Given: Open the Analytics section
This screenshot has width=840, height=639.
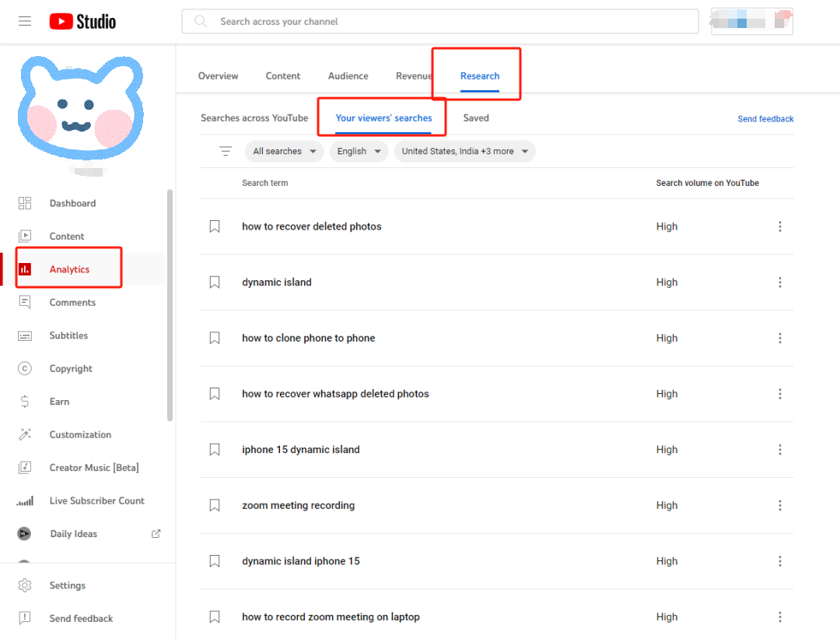Looking at the screenshot, I should click(70, 269).
